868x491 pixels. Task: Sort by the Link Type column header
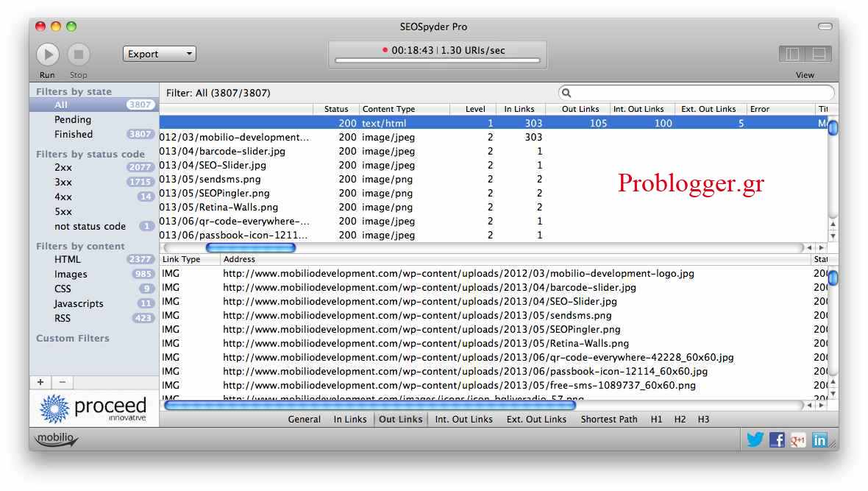pyautogui.click(x=190, y=259)
